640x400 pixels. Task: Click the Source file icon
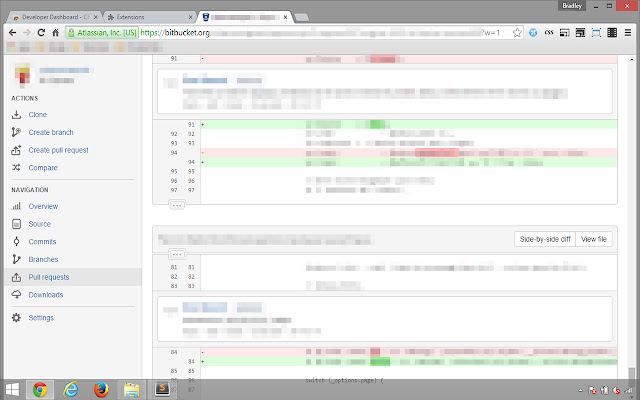(x=16, y=224)
